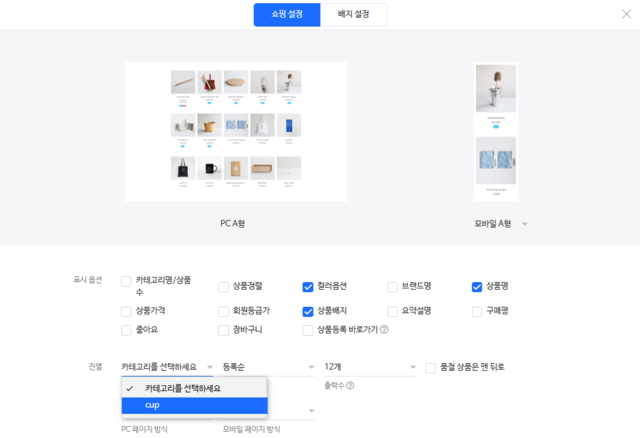640x438 pixels.
Task: Enable the 회원등급가 checkbox
Action: point(223,312)
